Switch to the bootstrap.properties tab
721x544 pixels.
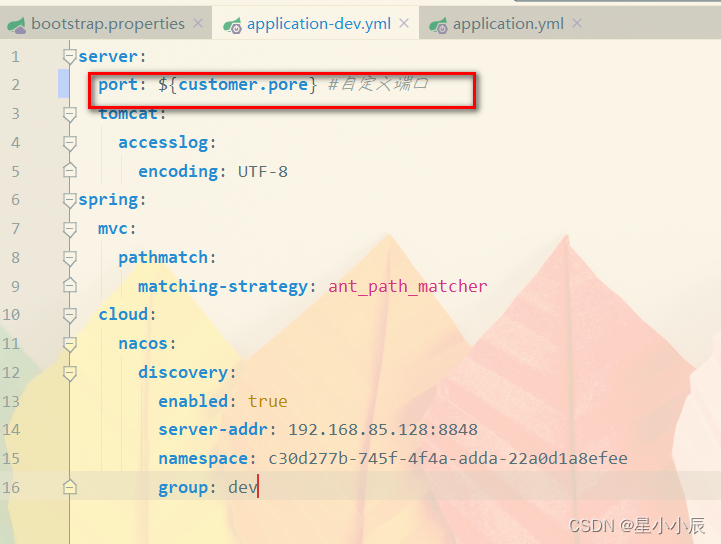coord(106,23)
